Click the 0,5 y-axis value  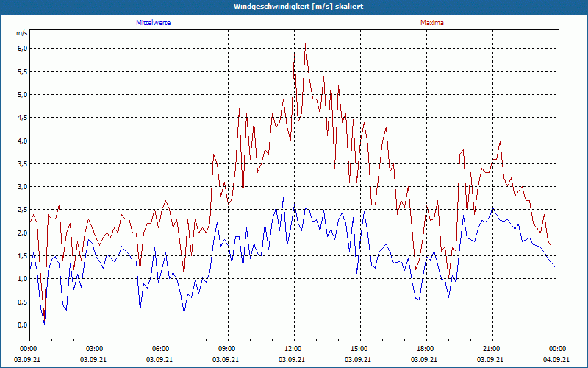point(23,302)
